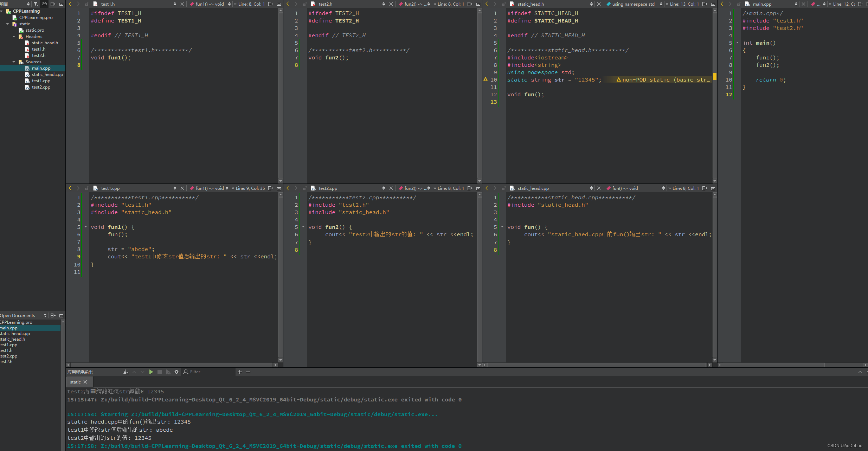Click test1.cpp horizontal scrollbar
This screenshot has width=868, height=451.
pos(172,365)
